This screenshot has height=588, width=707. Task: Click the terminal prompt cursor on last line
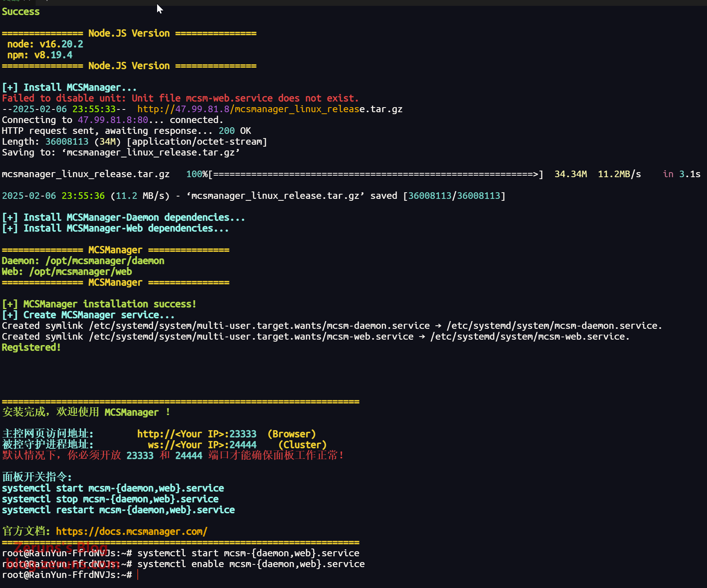[x=138, y=575]
